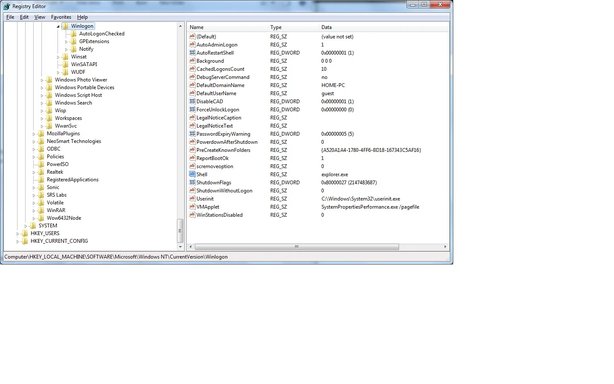
Task: Click the DWORD icon beside AutoRestartShell
Action: coord(192,53)
